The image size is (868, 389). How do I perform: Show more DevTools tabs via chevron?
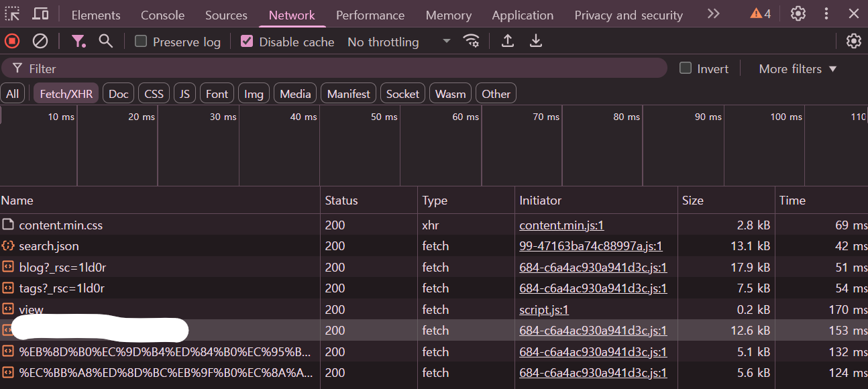(x=713, y=14)
